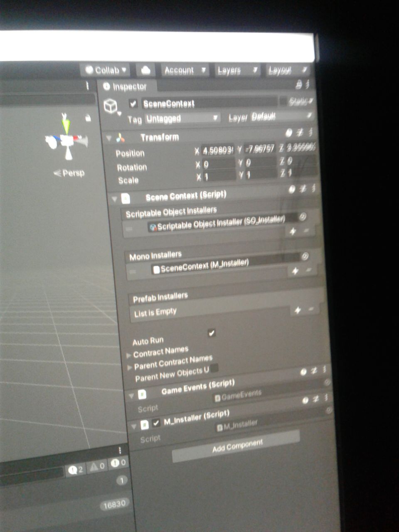The height and width of the screenshot is (532, 399).
Task: Add entry to Mono Installers list
Action: [x=295, y=271]
